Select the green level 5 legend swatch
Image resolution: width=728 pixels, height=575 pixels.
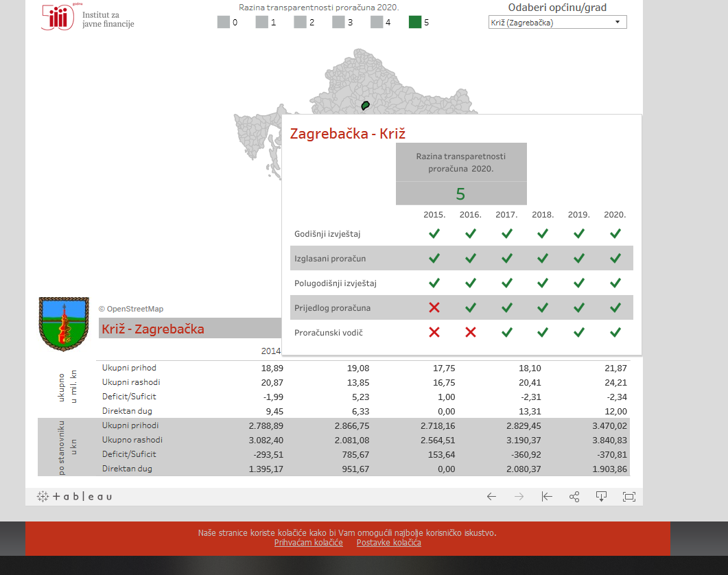415,22
